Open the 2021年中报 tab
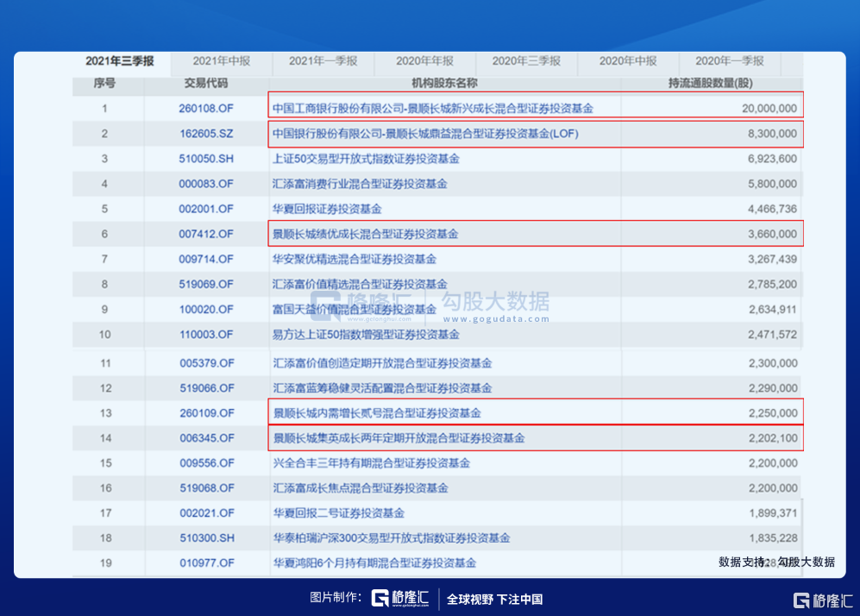The width and height of the screenshot is (860, 616). point(222,61)
